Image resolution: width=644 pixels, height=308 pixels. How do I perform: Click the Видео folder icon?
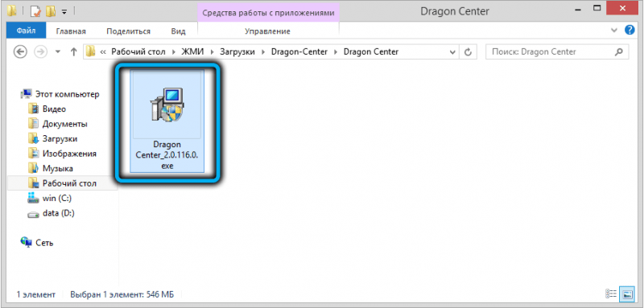33,109
